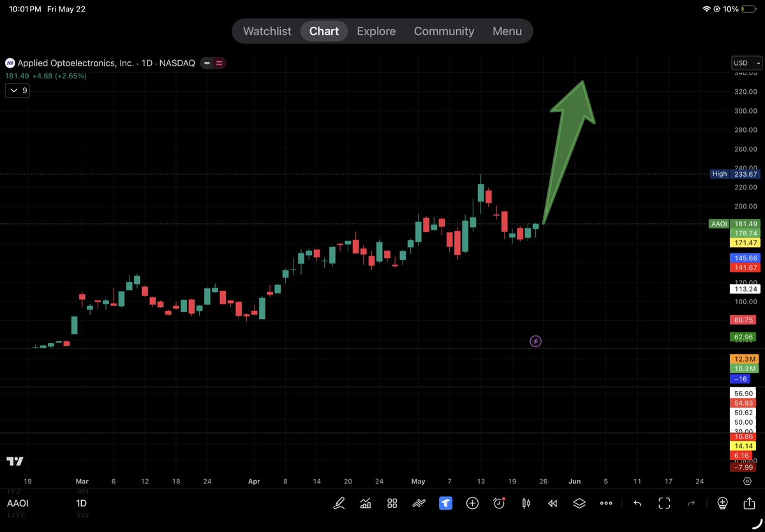Tap the undo arrow
Image resolution: width=765 pixels, height=532 pixels.
tap(637, 503)
